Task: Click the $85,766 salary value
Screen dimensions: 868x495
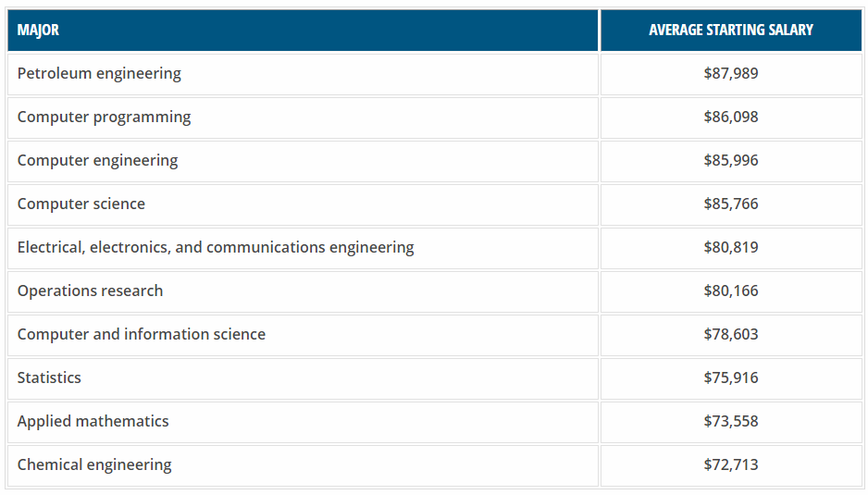Action: click(x=730, y=204)
